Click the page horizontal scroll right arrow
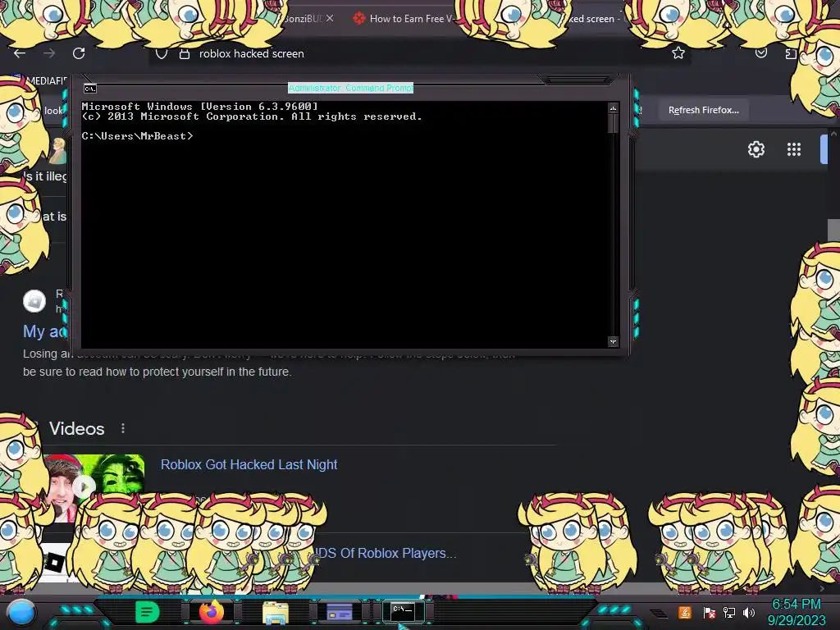The height and width of the screenshot is (630, 840). pos(822,589)
